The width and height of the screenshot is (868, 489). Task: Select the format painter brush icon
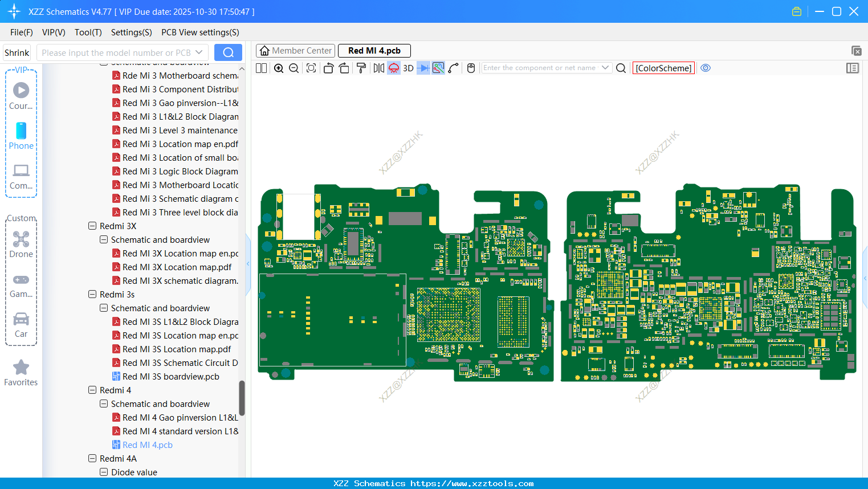[361, 68]
